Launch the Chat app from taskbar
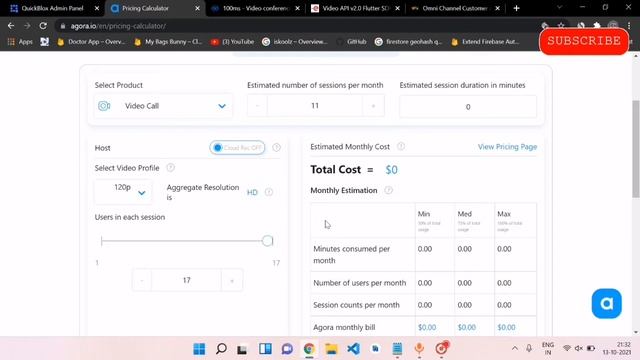 coord(287,349)
